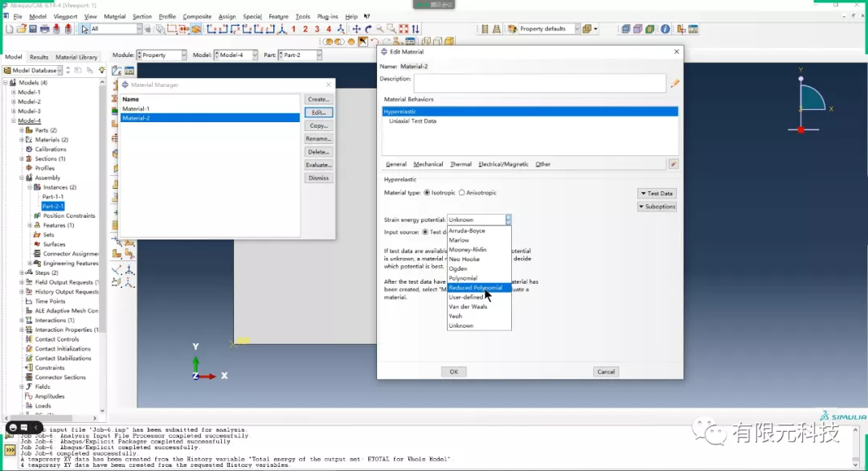The width and height of the screenshot is (868, 471).
Task: Dismiss the Material Manager
Action: [x=318, y=177]
